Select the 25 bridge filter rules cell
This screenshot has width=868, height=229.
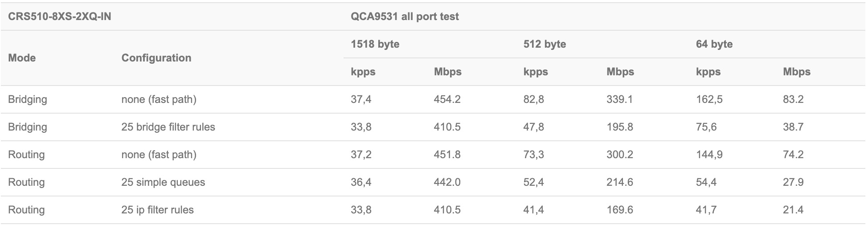(168, 127)
